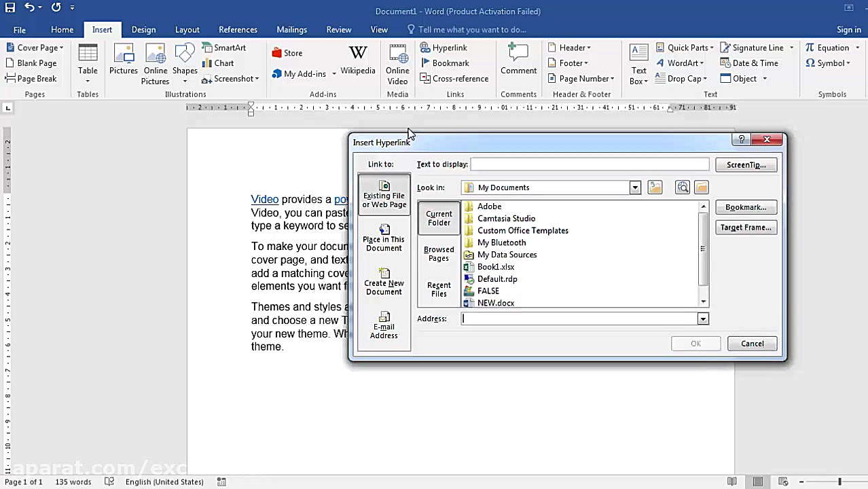Click the Browse for File folder icon

pyautogui.click(x=701, y=187)
